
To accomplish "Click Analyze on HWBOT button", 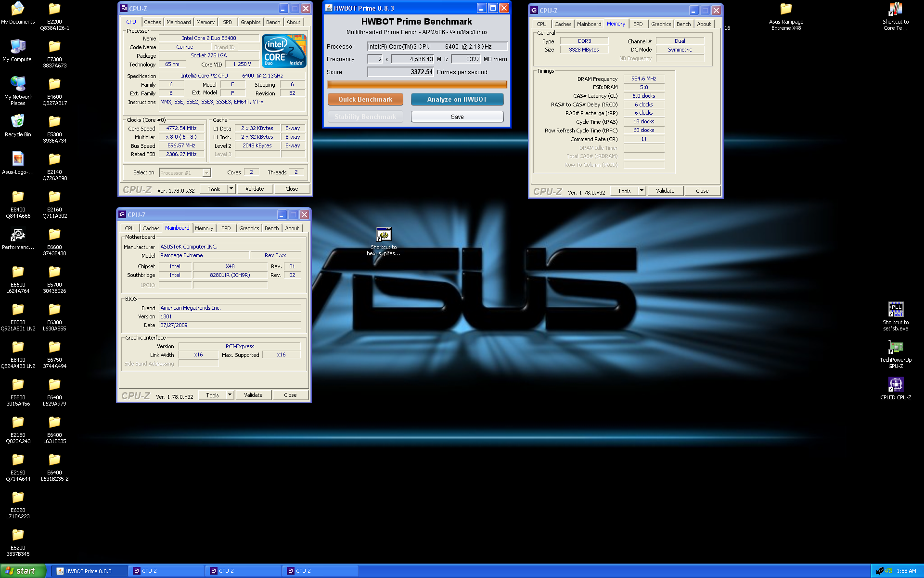I will [x=457, y=99].
